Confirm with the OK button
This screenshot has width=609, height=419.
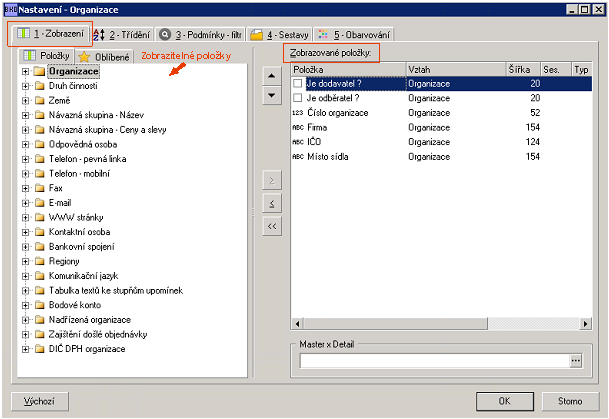[505, 401]
